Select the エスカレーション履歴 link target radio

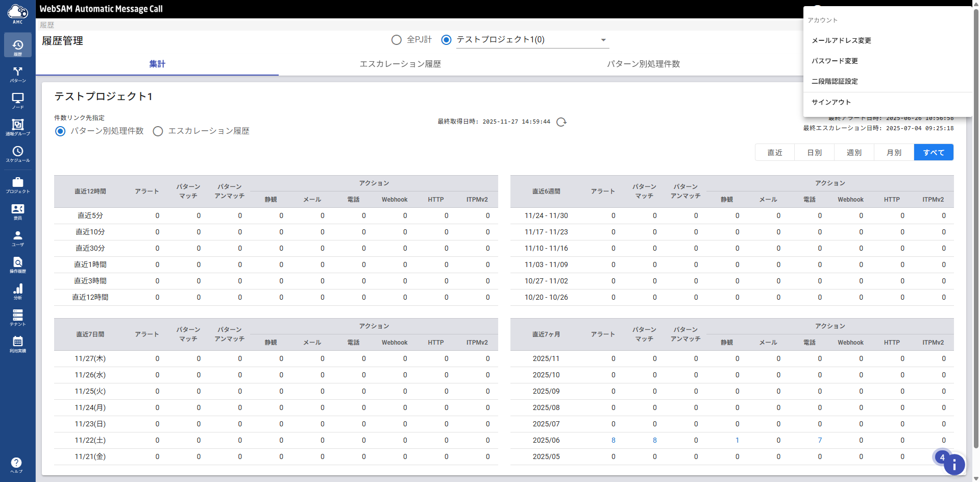(x=158, y=131)
